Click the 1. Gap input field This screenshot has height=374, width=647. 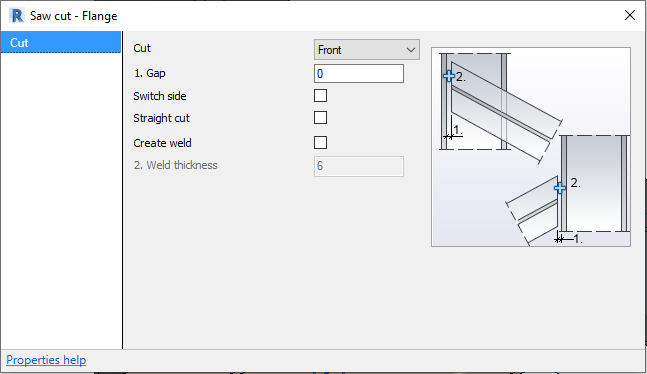coord(359,73)
